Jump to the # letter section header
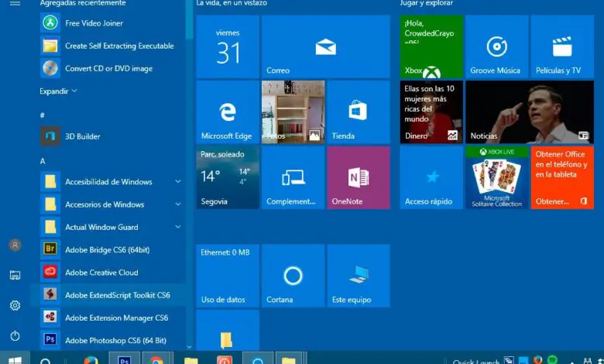 pos(43,115)
